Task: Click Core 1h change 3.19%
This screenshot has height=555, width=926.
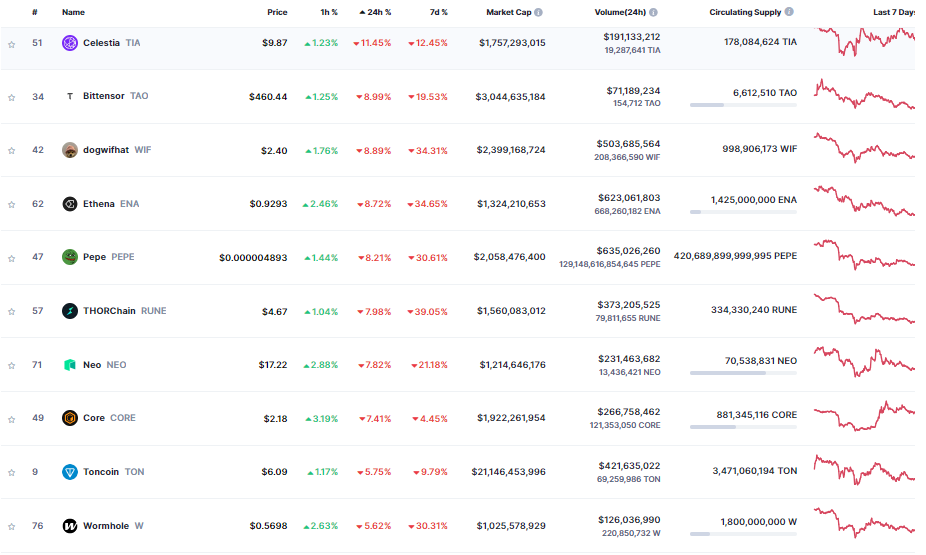Action: 322,419
